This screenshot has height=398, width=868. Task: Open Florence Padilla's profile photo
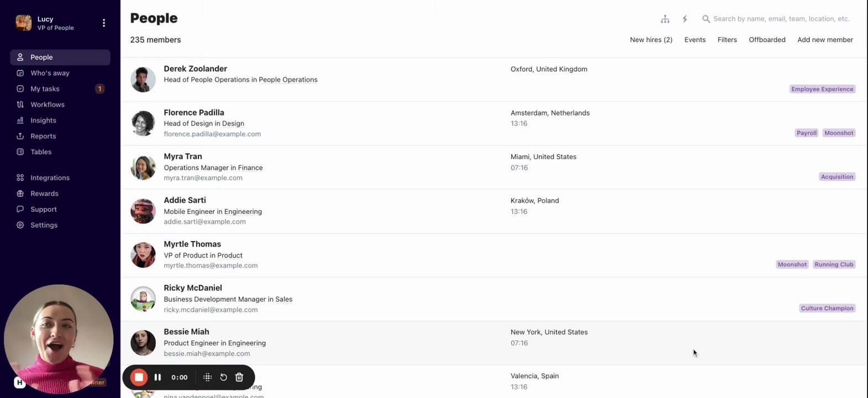[x=143, y=123]
